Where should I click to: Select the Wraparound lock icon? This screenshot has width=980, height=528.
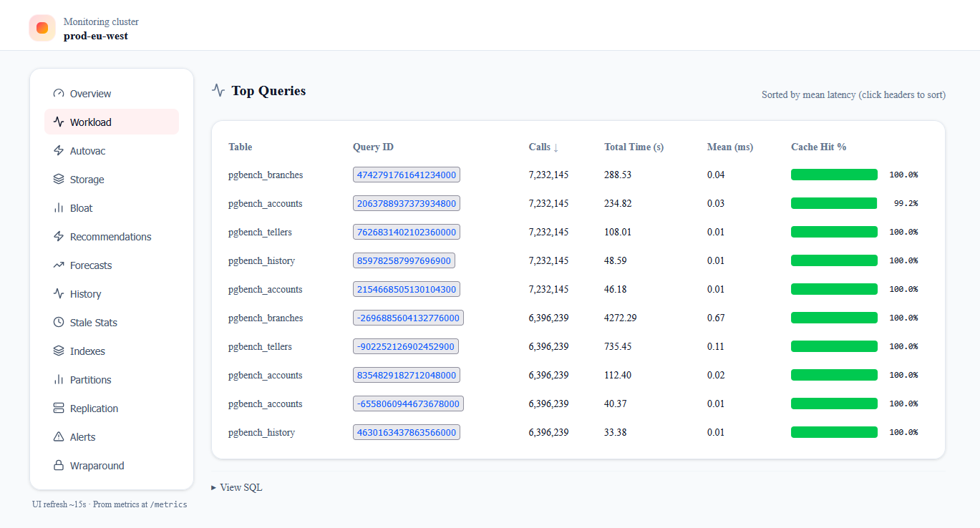coord(59,465)
